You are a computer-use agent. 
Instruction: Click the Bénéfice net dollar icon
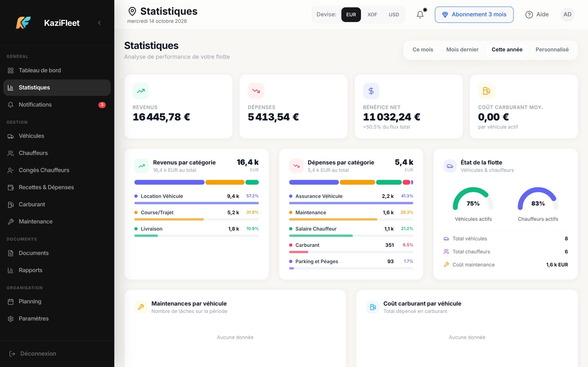click(371, 91)
